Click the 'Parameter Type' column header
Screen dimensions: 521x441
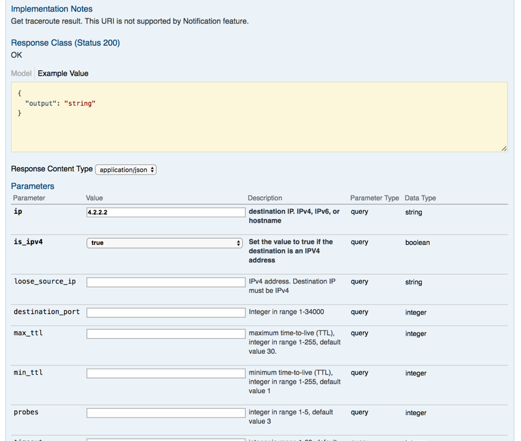[x=374, y=198]
